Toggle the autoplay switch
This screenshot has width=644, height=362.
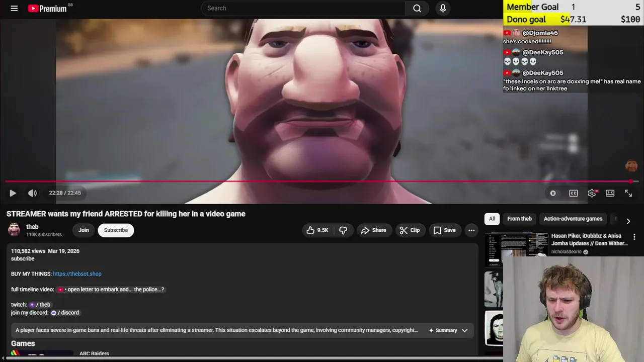553,193
